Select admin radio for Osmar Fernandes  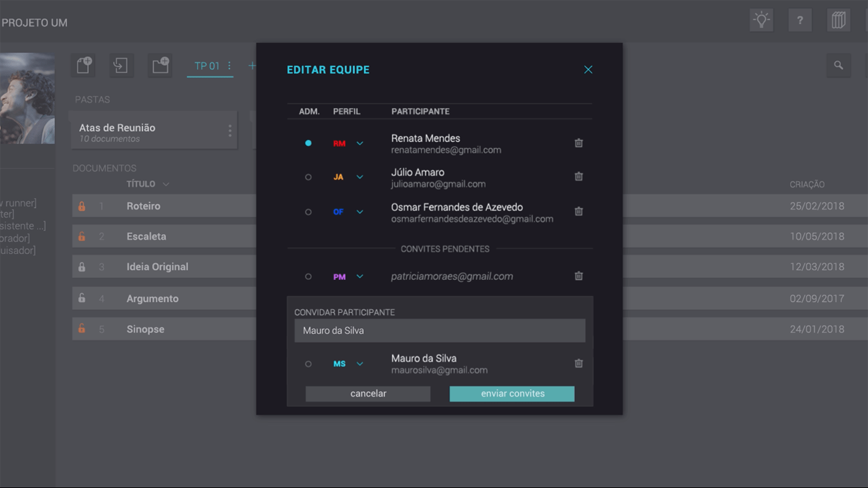pos(308,212)
